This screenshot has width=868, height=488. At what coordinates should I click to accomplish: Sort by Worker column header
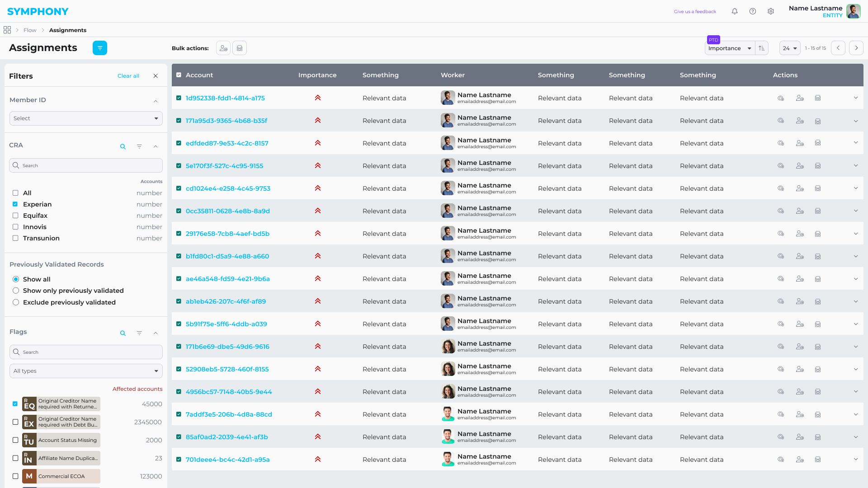click(x=453, y=75)
